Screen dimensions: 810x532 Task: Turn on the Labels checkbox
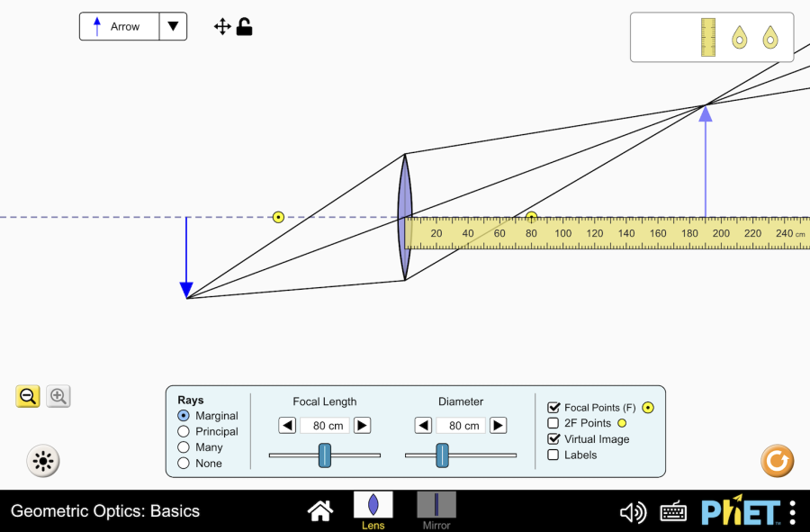coord(553,455)
